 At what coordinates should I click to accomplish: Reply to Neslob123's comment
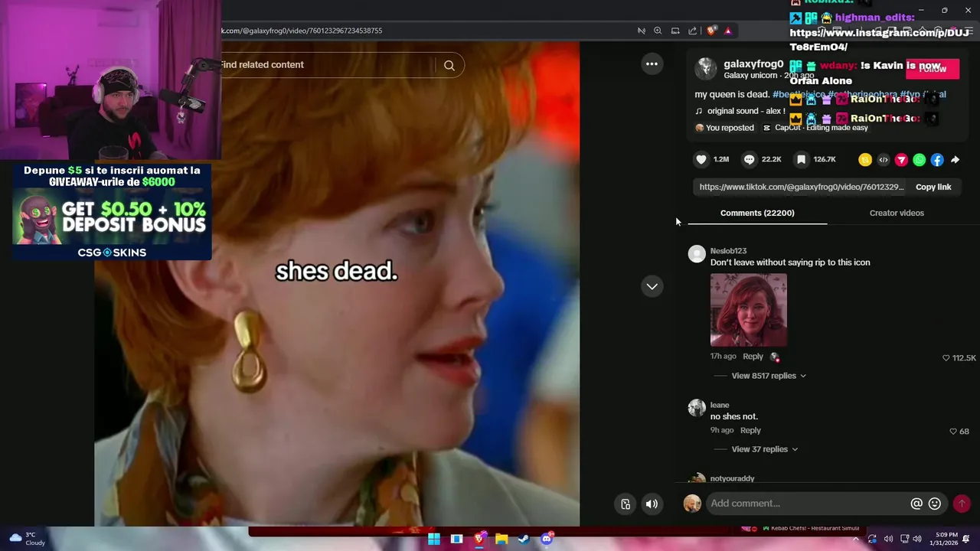click(753, 356)
